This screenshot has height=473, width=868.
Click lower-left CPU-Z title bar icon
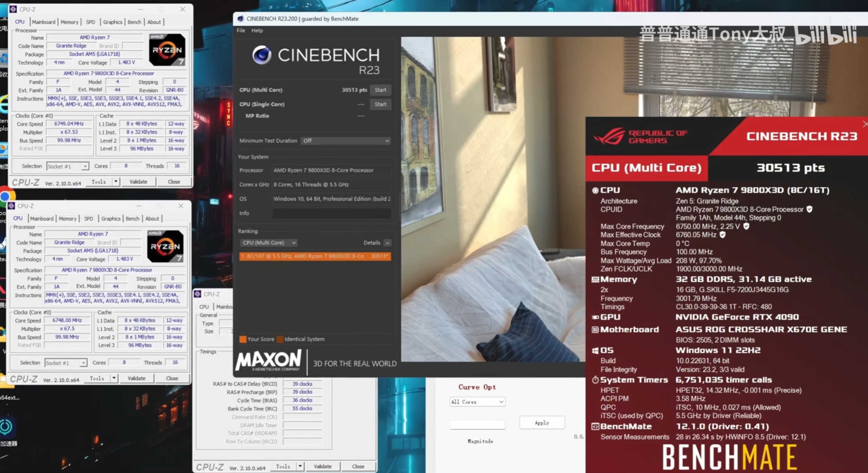pyautogui.click(x=11, y=206)
